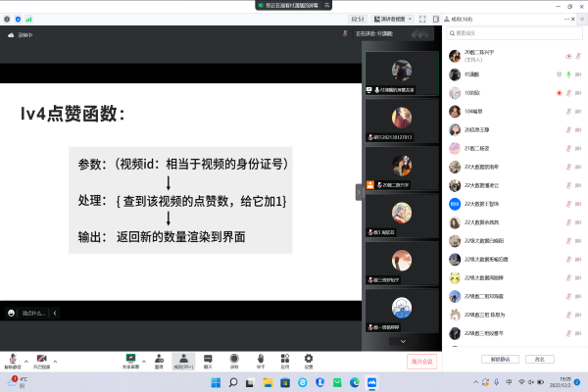Viewport: 588px width, 392px height.
Task: Unmute the microphone in bottom toolbar
Action: pyautogui.click(x=12, y=359)
